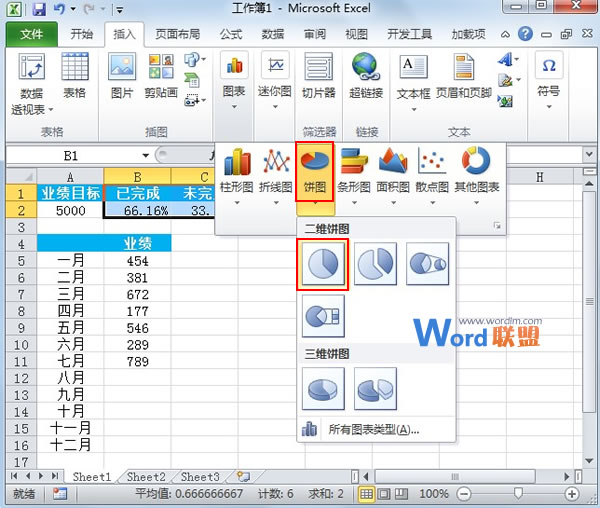Viewport: 600px width, 508px height.
Task: Customize Quick Access Toolbar dropdown
Action: point(119,10)
